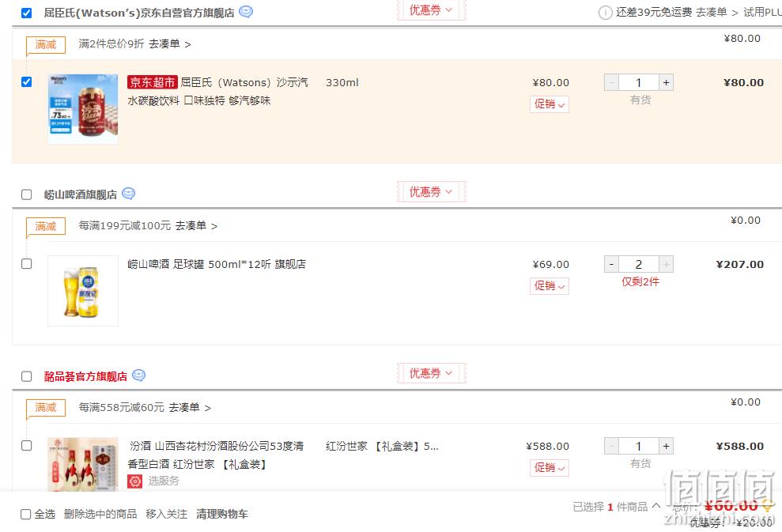The height and width of the screenshot is (532, 782).
Task: Open the 崂山啤酒 足球罐 500ml*12听 product title
Action: pos(217,264)
